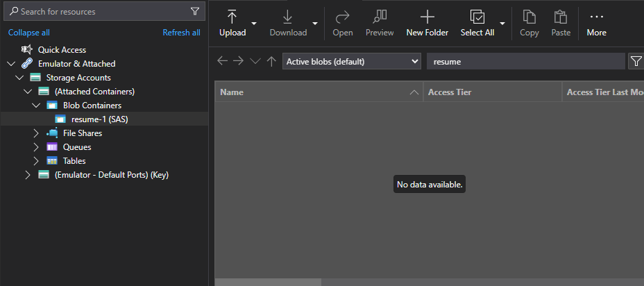Click the filter icon in resource search

(x=195, y=11)
